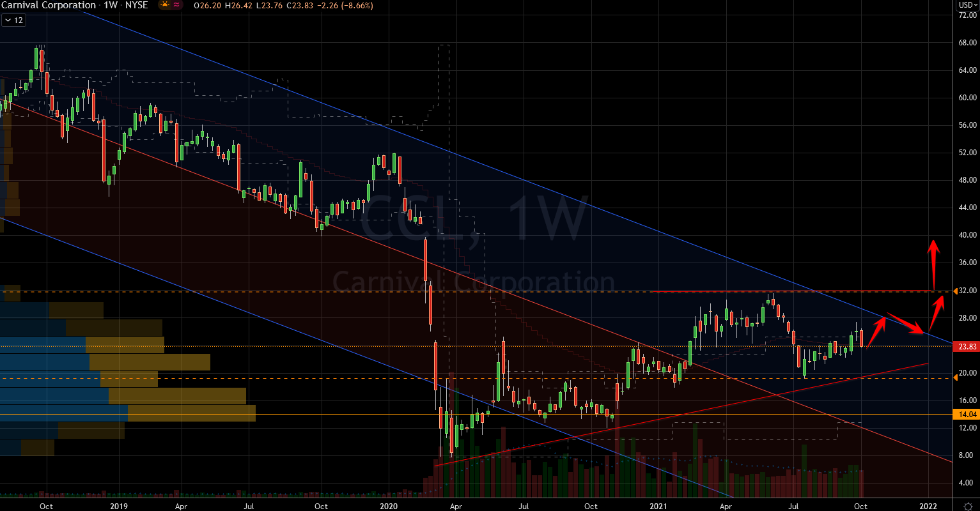Click the 2019 label on time axis
Screen dimensions: 980x511
click(x=119, y=507)
